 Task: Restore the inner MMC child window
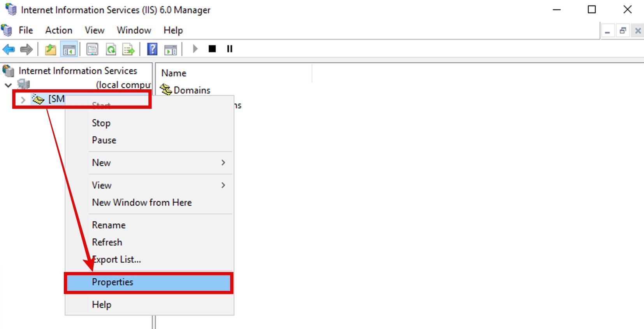click(x=623, y=30)
